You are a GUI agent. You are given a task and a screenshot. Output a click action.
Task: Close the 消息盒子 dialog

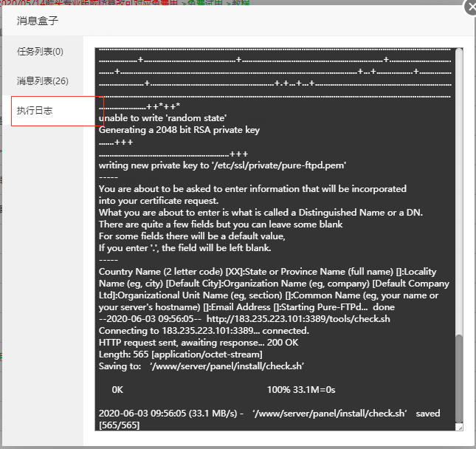[x=471, y=7]
